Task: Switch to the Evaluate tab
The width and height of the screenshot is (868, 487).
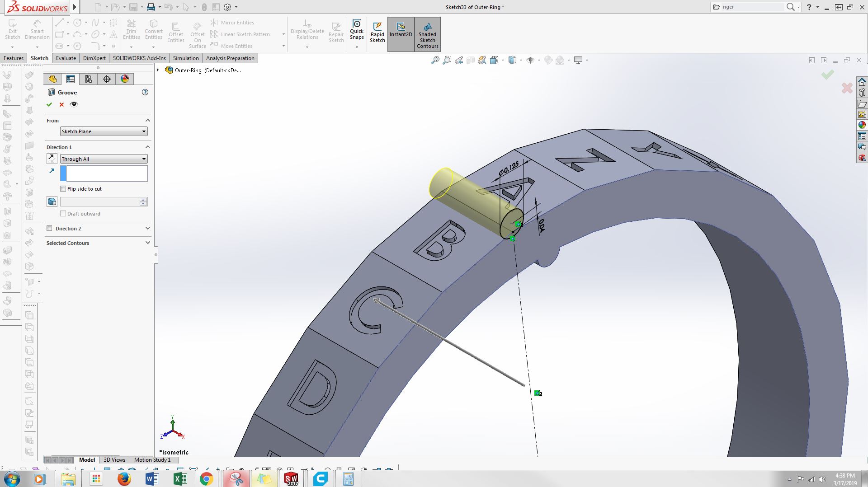Action: coord(66,58)
